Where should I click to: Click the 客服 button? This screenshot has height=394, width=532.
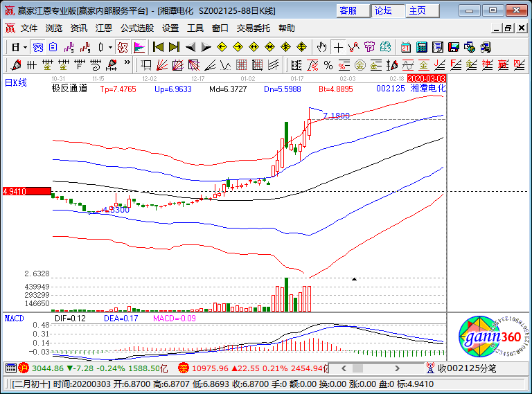pos(353,11)
